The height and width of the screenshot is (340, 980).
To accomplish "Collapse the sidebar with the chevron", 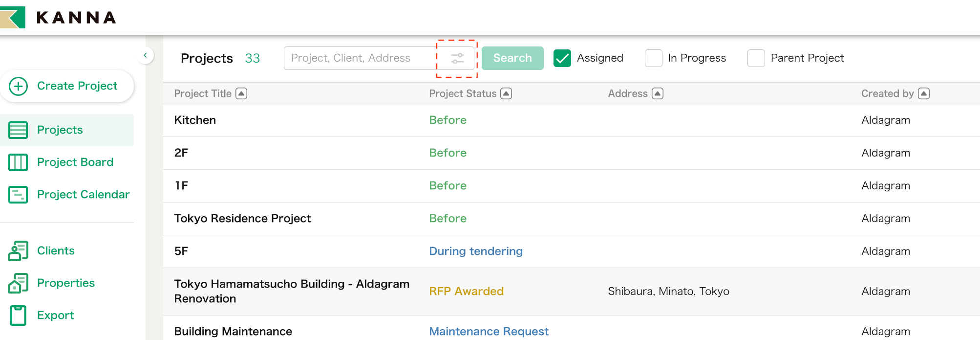I will pos(145,55).
